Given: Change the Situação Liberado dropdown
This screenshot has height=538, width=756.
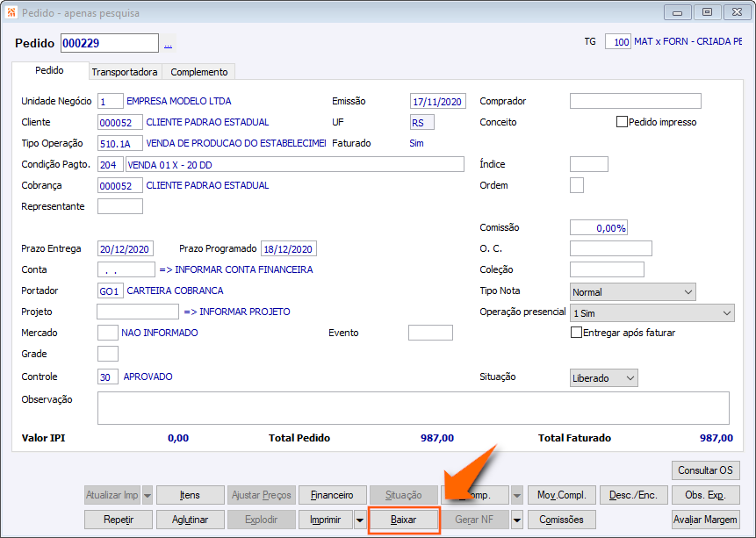Looking at the screenshot, I should (x=603, y=378).
